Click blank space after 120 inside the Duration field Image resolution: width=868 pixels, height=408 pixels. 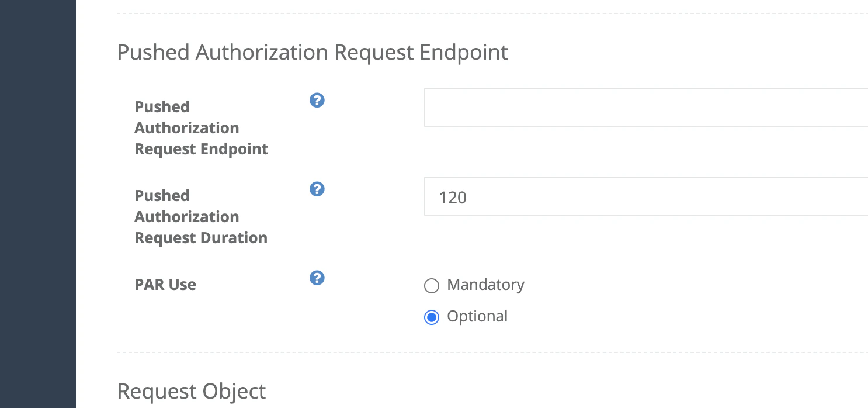[x=666, y=197]
